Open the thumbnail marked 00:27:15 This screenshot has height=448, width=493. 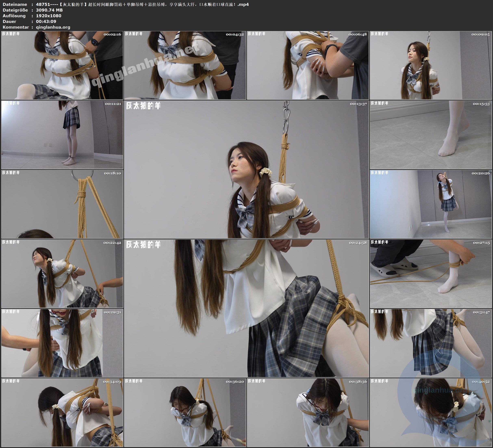[431, 274]
